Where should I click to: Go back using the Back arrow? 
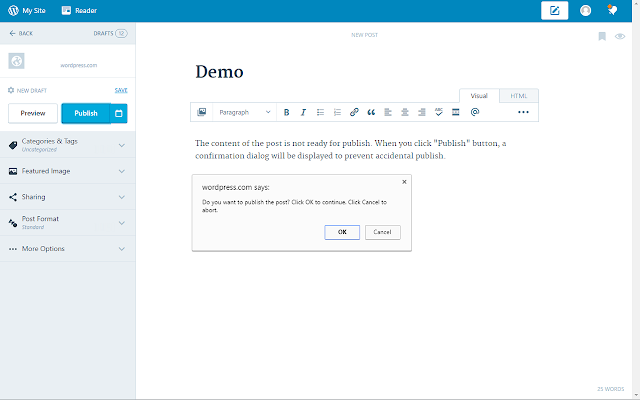21,33
